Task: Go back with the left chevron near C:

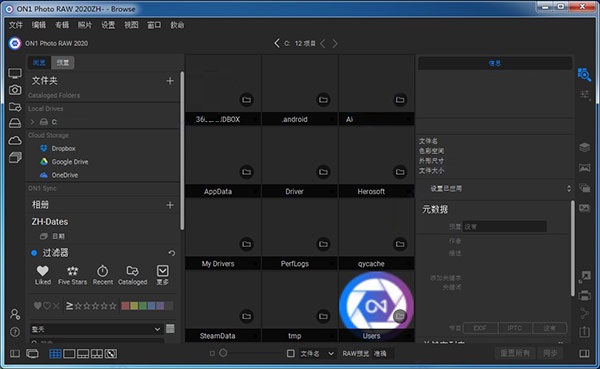Action: click(277, 43)
